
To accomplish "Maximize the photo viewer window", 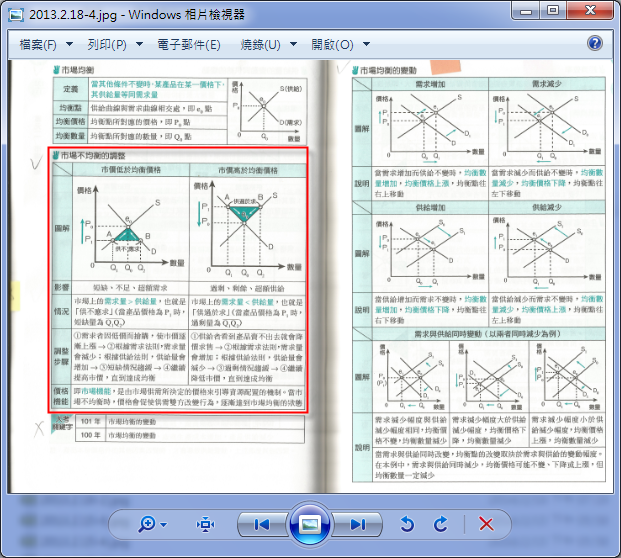I will [553, 10].
